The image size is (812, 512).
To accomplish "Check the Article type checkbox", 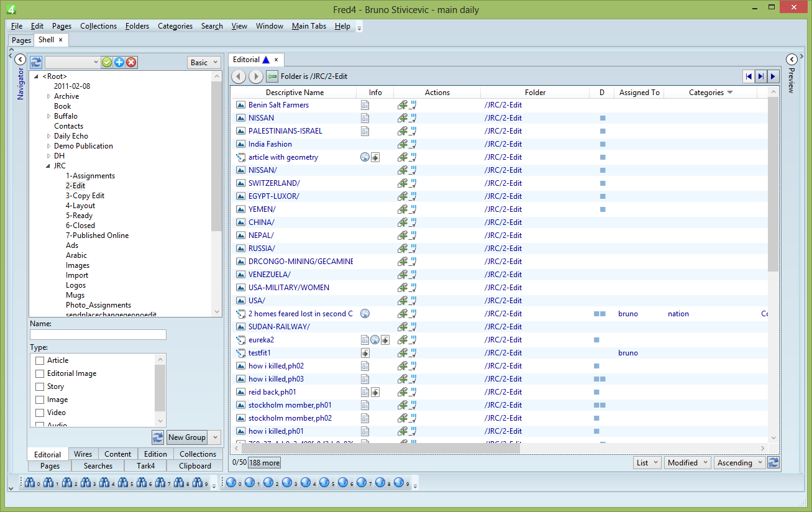I will [x=40, y=360].
